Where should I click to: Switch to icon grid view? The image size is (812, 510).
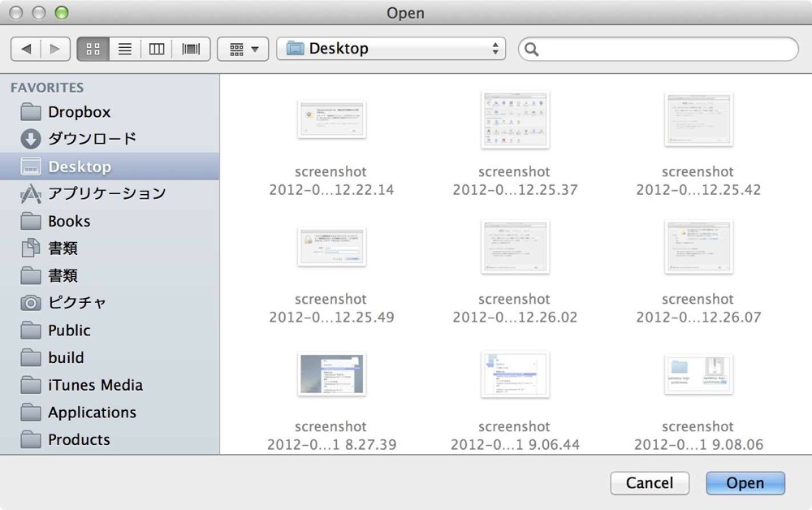(93, 50)
